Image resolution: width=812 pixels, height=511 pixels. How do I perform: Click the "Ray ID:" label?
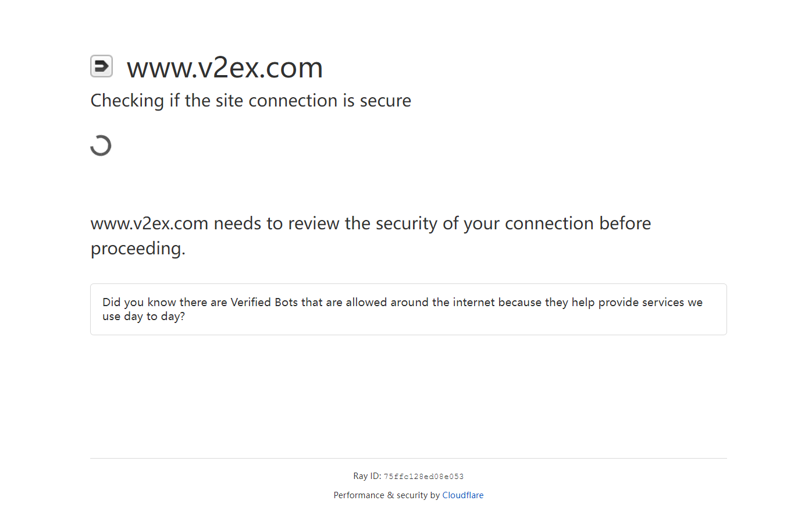367,476
